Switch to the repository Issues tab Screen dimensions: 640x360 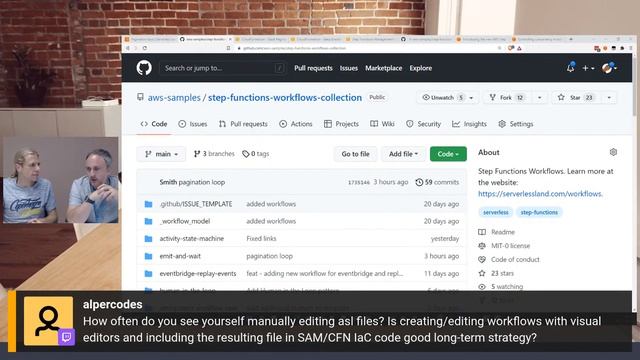tap(193, 124)
